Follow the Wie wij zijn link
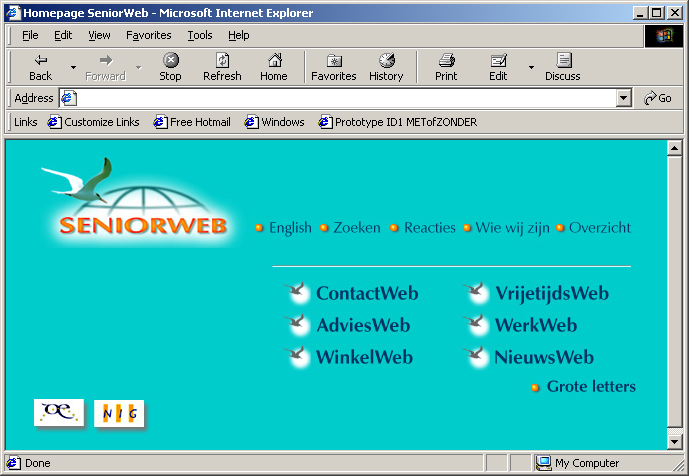 point(512,228)
